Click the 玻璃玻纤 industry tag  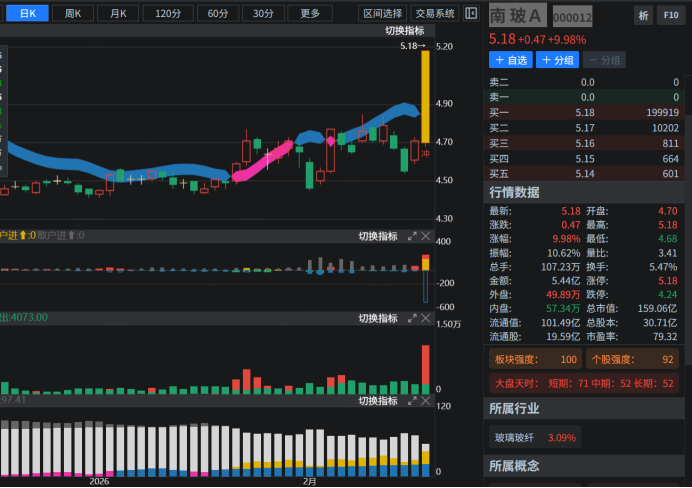(x=534, y=437)
